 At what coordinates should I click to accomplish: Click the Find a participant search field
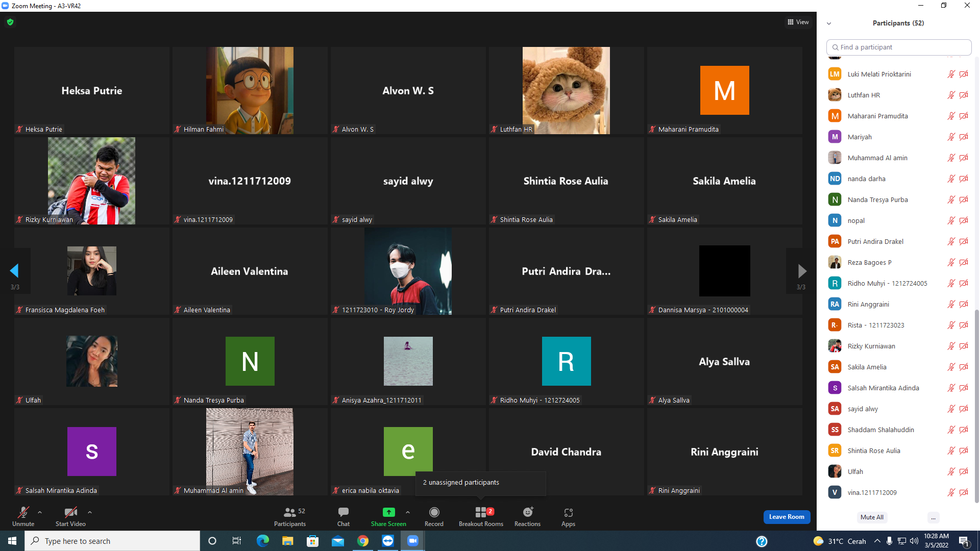click(x=899, y=47)
